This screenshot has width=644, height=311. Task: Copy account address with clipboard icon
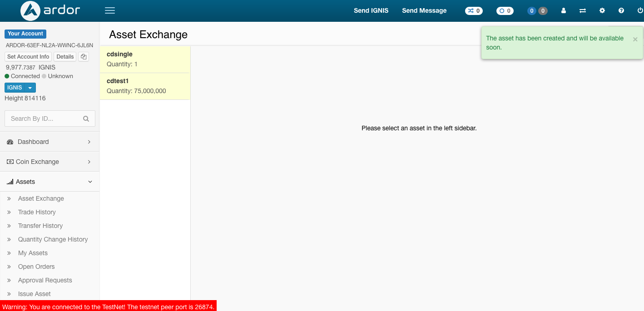[x=84, y=57]
